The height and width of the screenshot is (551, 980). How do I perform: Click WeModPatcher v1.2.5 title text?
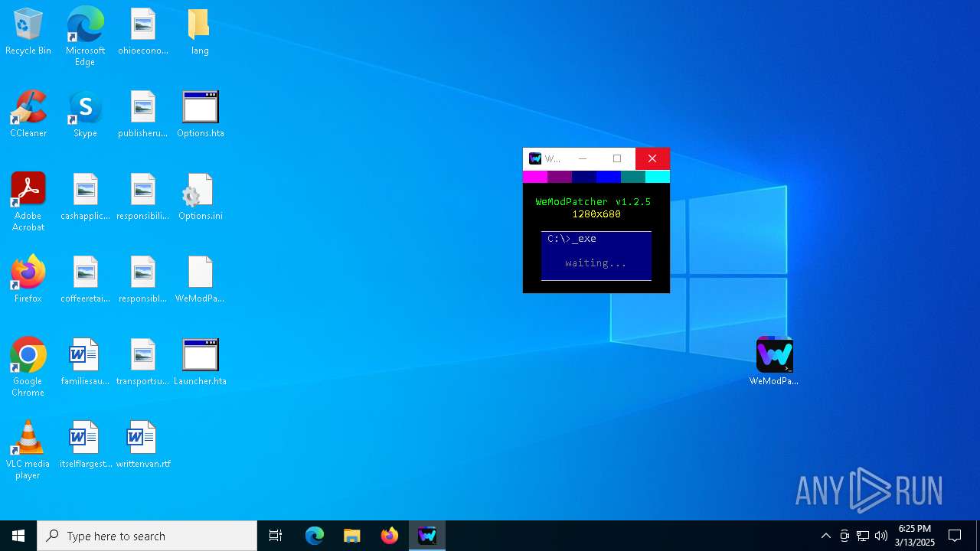593,202
